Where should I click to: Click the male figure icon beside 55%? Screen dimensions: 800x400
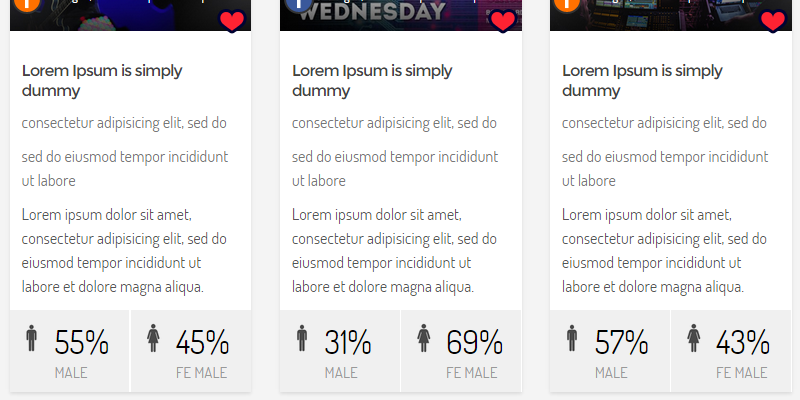click(x=32, y=338)
